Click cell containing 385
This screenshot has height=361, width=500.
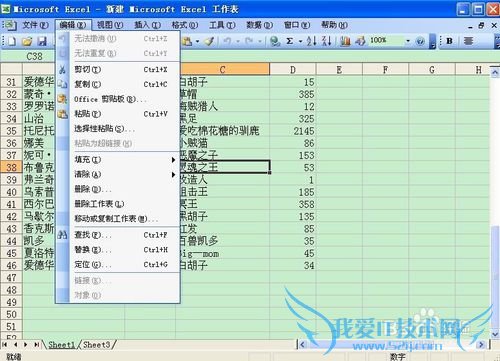293,94
